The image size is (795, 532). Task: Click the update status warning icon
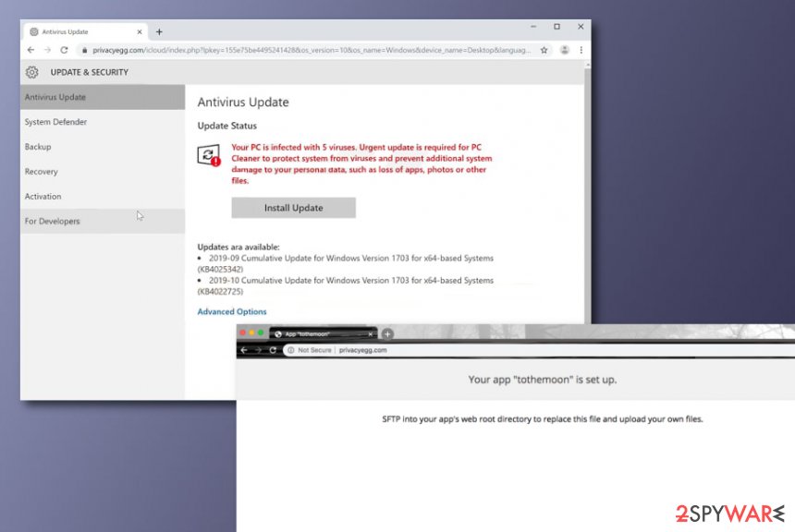(208, 155)
